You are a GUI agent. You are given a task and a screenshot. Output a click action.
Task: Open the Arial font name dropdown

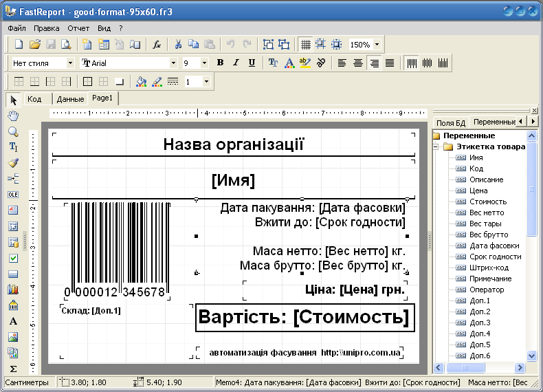[x=173, y=63]
